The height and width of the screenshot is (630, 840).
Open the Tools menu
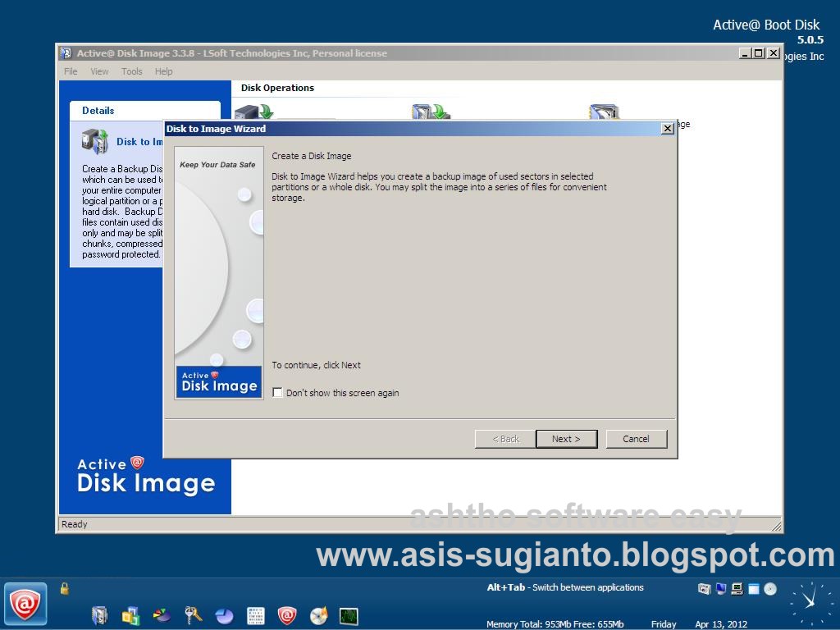(131, 71)
